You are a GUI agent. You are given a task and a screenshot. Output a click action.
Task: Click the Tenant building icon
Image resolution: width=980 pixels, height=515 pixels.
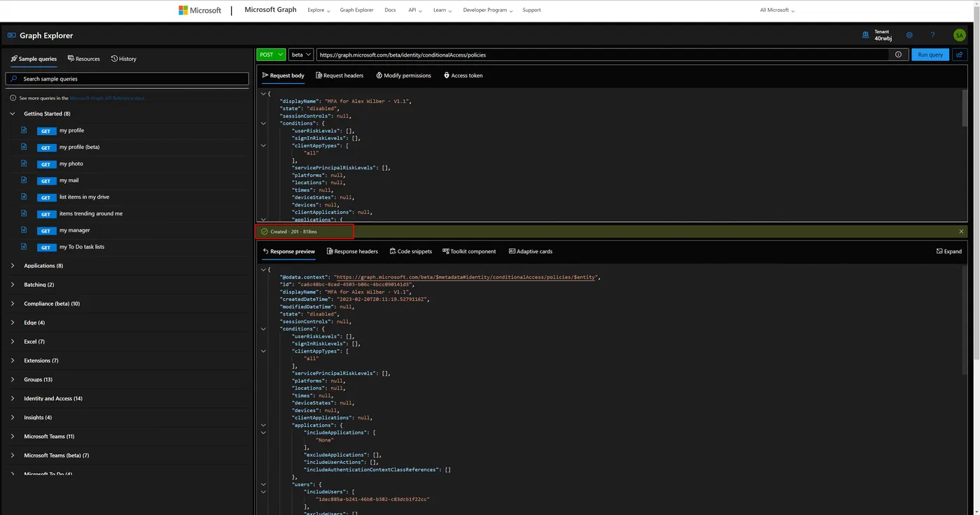(x=866, y=34)
